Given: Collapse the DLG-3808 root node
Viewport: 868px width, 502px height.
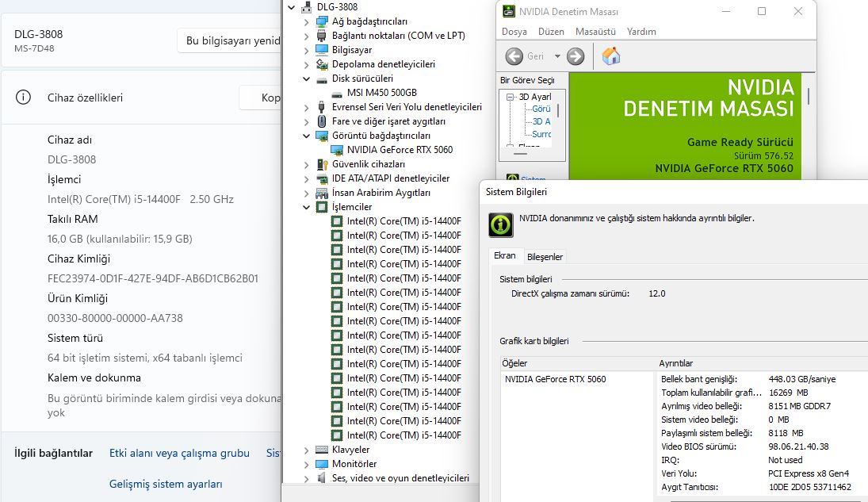Looking at the screenshot, I should (x=292, y=8).
